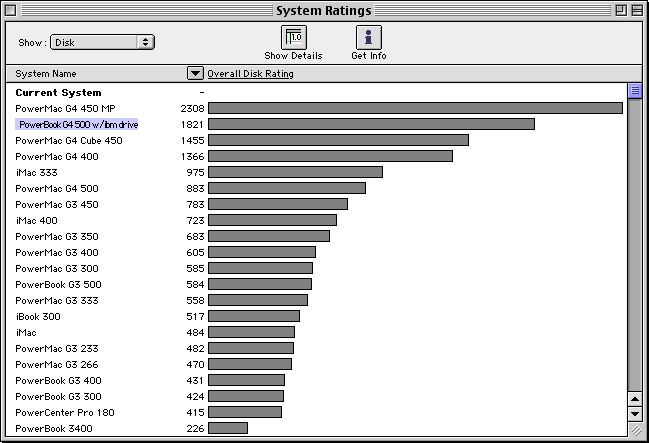Click the System Ratings window title
The image size is (649, 443).
[324, 11]
